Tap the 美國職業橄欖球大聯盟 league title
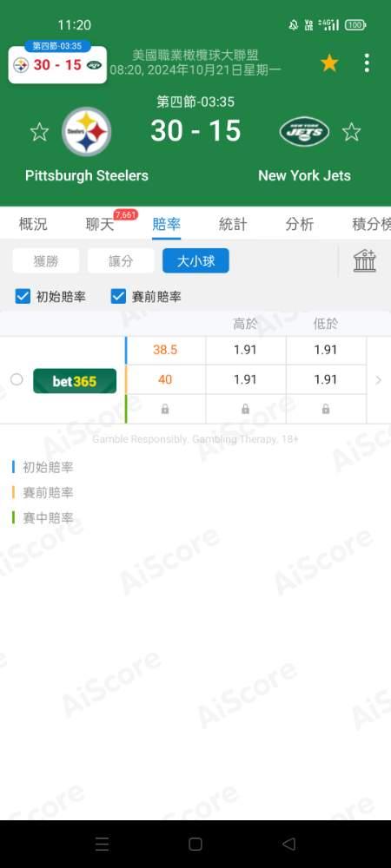This screenshot has height=868, width=391. click(195, 55)
